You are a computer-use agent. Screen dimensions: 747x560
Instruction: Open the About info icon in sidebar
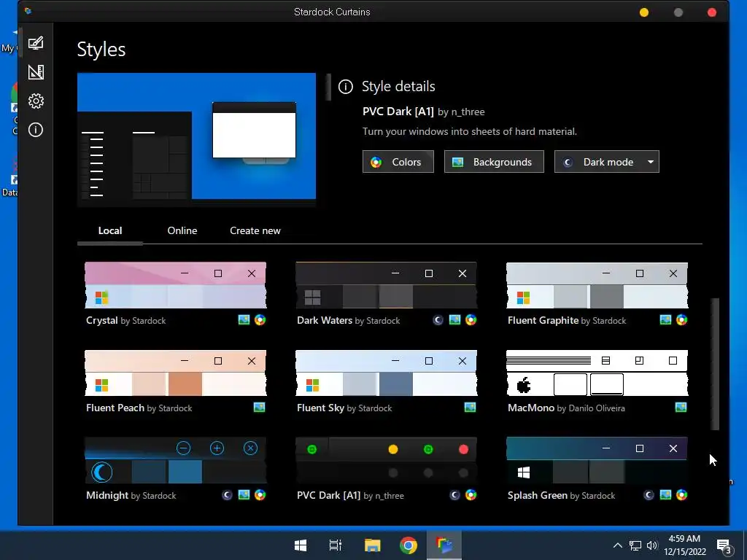coord(36,130)
